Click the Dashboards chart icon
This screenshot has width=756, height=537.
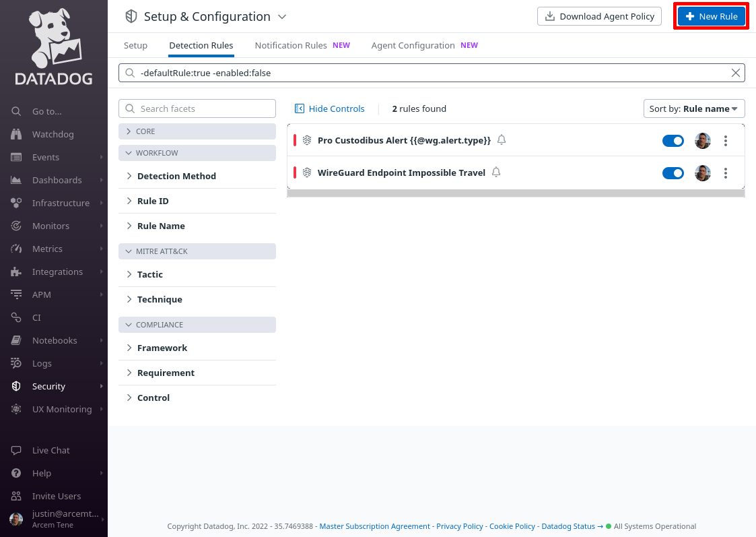[x=16, y=180]
